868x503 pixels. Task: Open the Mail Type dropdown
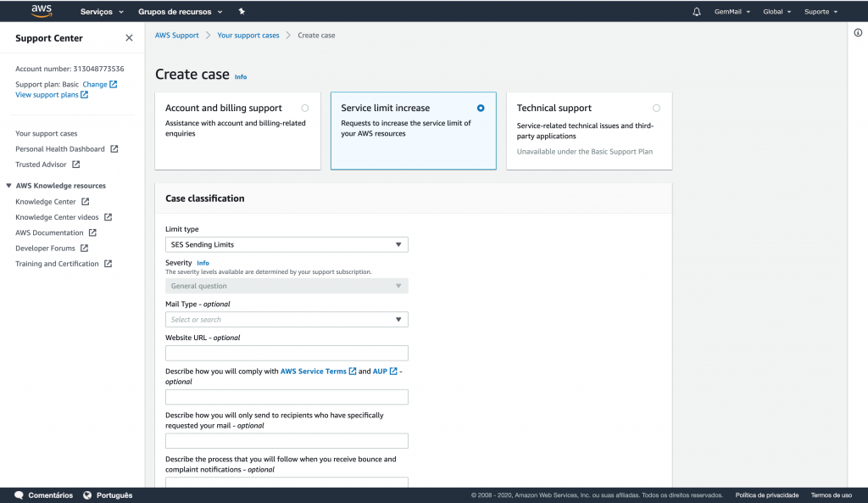(287, 320)
